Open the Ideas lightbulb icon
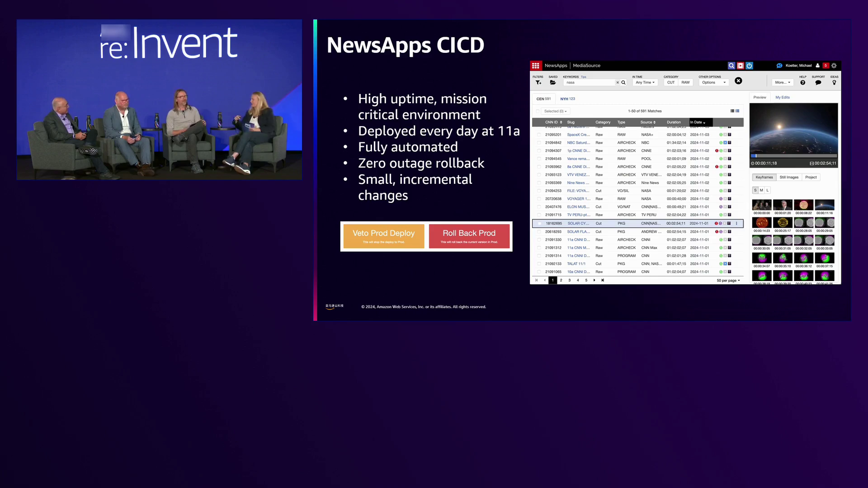Image resolution: width=868 pixels, height=488 pixels. click(834, 82)
